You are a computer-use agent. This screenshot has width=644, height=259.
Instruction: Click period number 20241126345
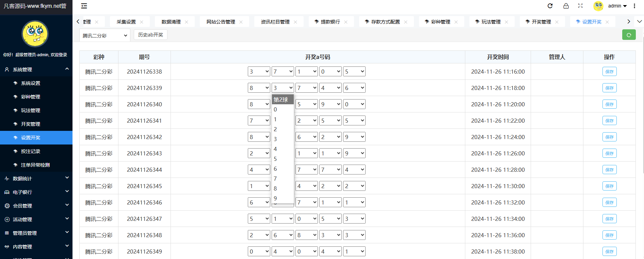144,186
